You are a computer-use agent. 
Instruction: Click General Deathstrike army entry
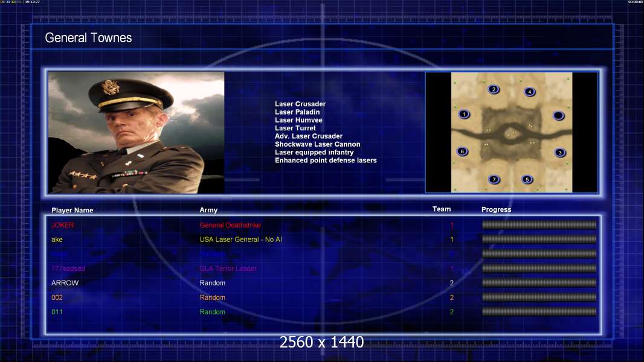tap(230, 225)
